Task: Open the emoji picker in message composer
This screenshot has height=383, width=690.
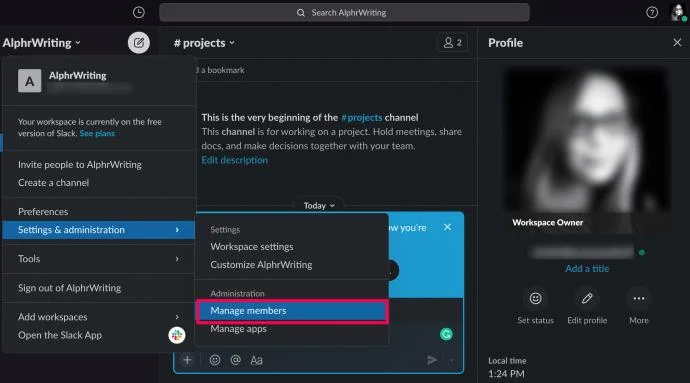Action: [215, 360]
